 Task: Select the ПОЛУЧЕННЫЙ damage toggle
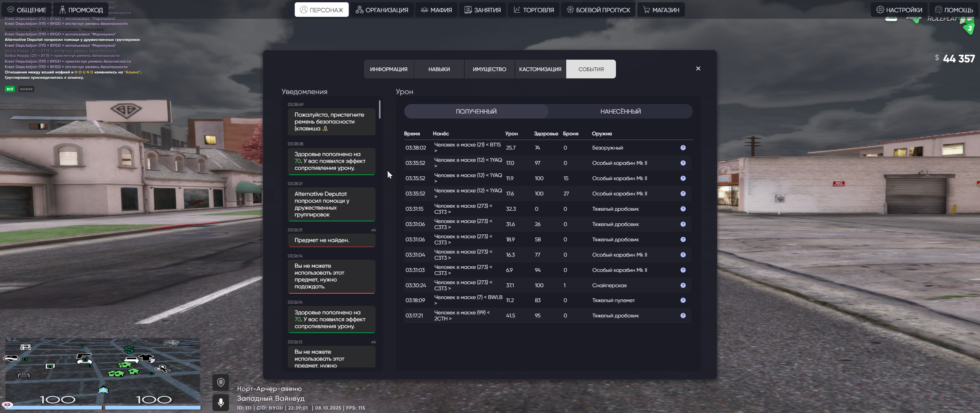click(x=476, y=111)
